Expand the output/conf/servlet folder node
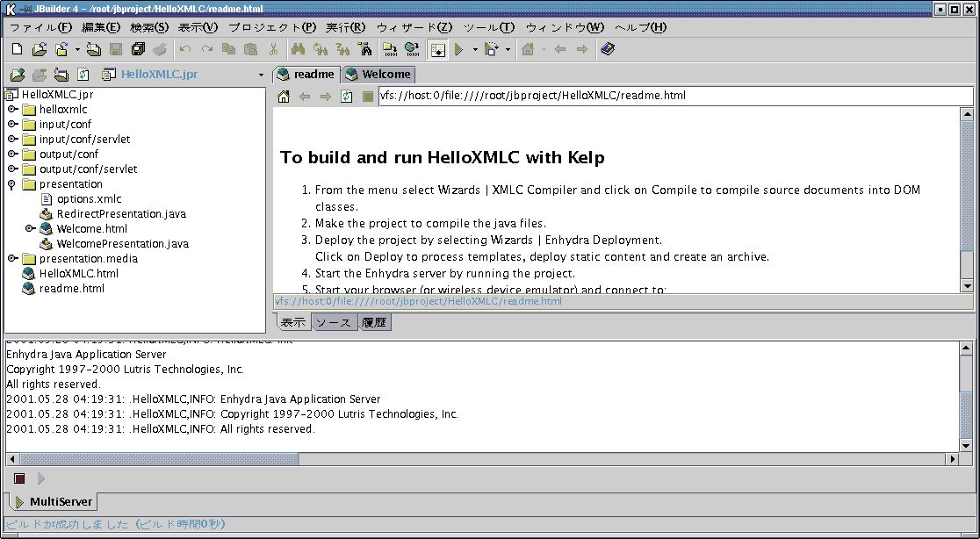Viewport: 980px width, 539px height. coord(12,169)
